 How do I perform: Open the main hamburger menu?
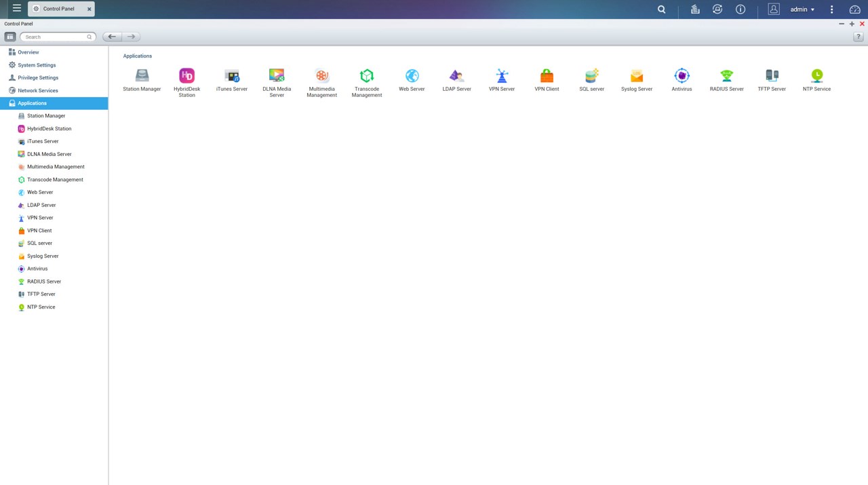17,9
